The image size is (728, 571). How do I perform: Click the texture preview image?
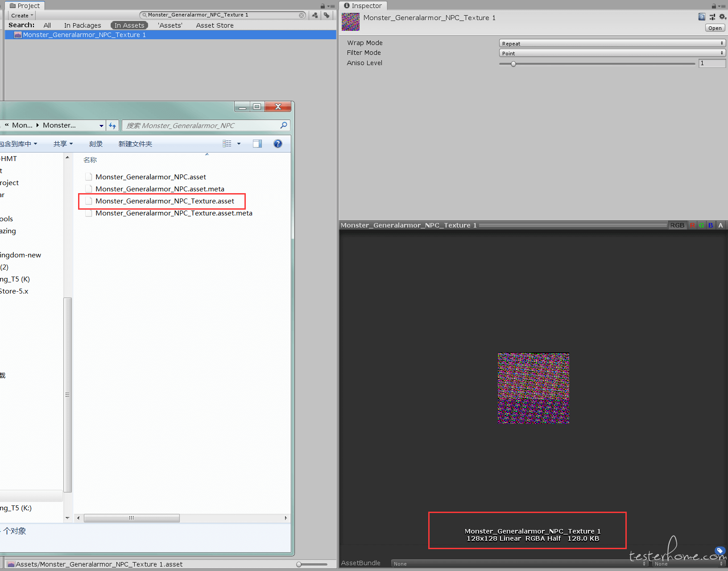[534, 388]
